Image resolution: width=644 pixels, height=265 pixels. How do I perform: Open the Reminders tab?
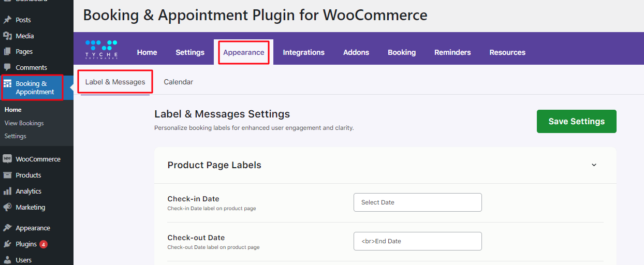(452, 52)
